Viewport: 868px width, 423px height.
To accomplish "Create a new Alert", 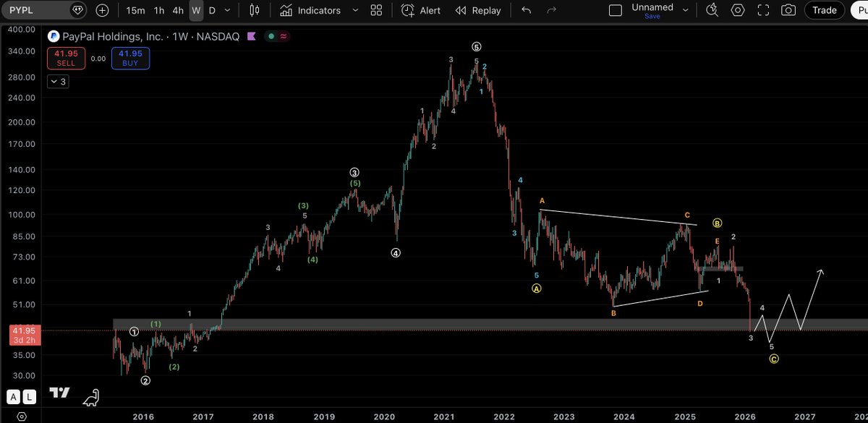I will click(422, 10).
